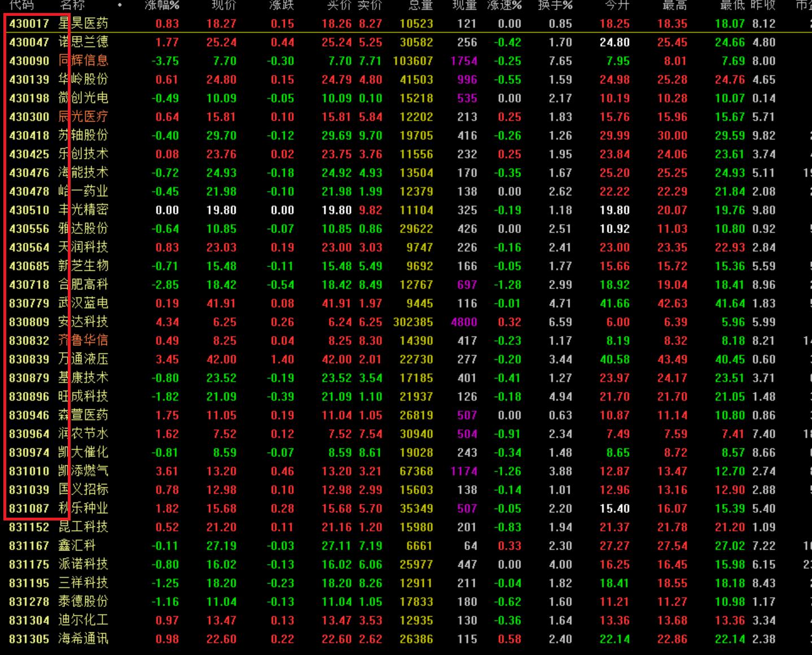This screenshot has height=655, width=812.
Task: Click 安达科技 total volume 302385
Action: coord(413,322)
